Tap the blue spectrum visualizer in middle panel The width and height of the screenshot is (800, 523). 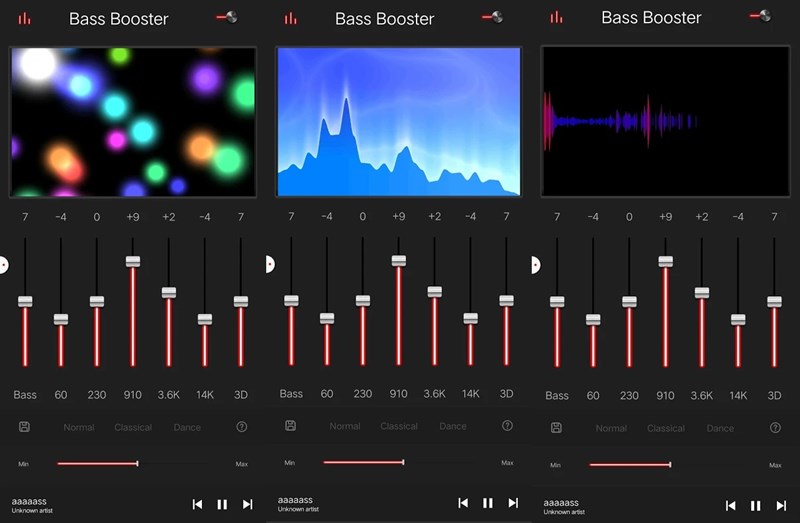[399, 122]
